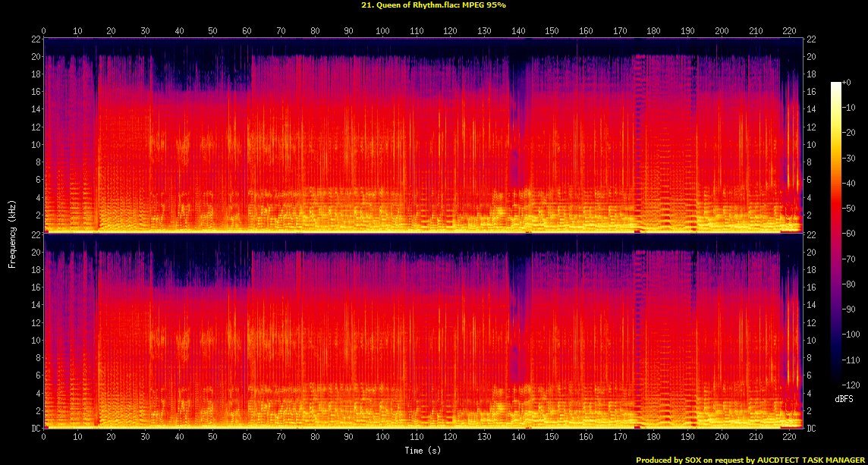Select the '-60' value on the dBFS scale
This screenshot has width=868, height=465.
pos(848,234)
